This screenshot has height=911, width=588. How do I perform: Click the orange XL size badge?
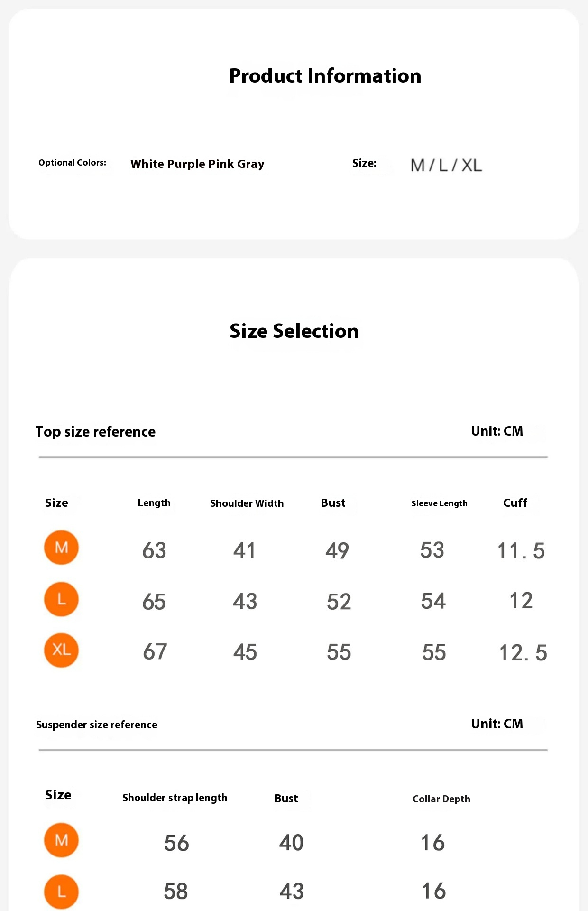click(61, 650)
